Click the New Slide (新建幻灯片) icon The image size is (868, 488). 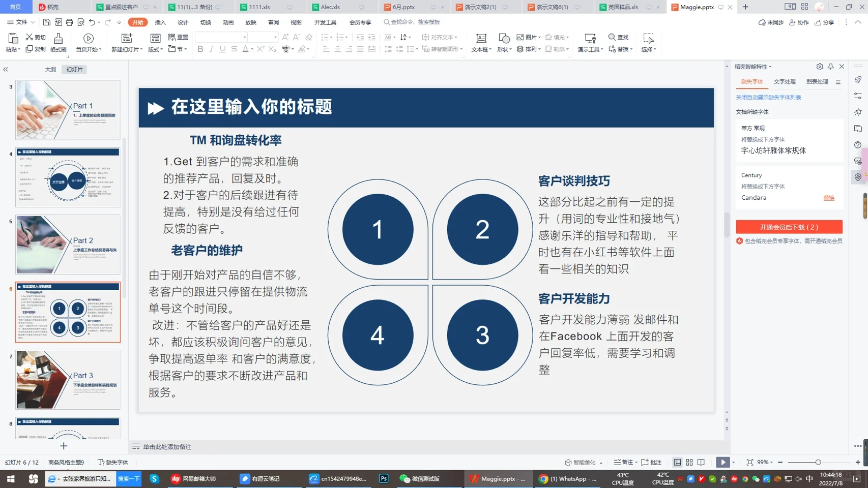click(x=127, y=39)
